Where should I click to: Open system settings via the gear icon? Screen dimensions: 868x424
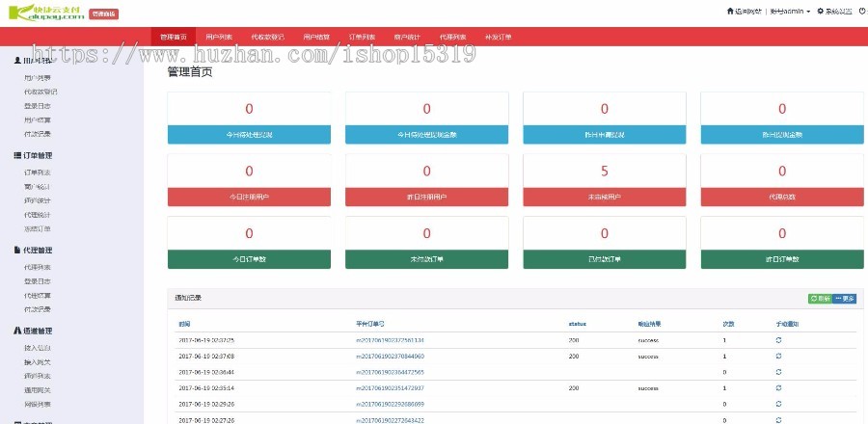821,11
